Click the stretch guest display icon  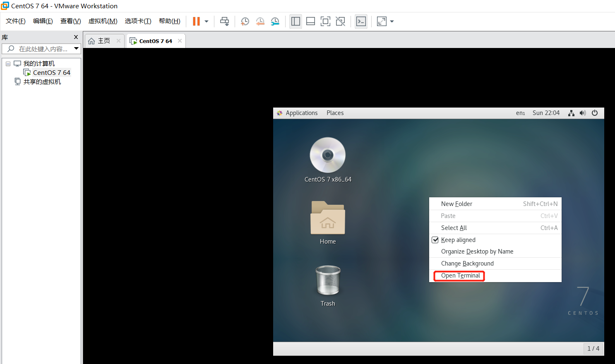(382, 21)
